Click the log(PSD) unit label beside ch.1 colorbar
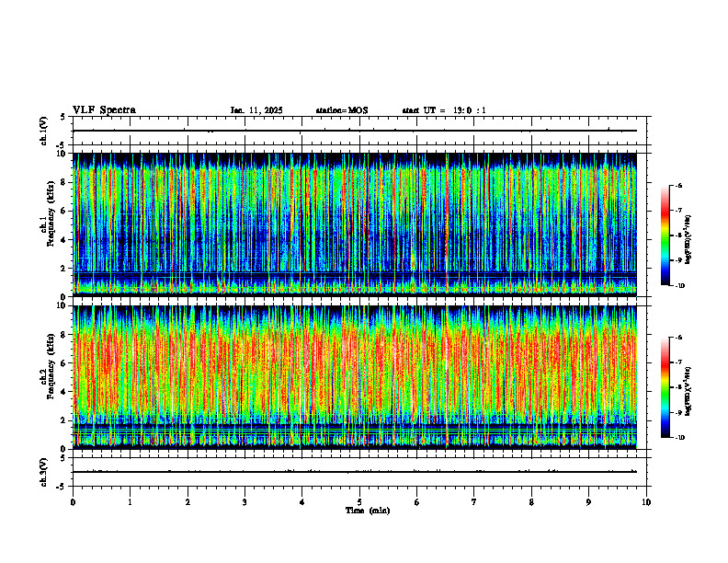This screenshot has height=563, width=728. [688, 240]
